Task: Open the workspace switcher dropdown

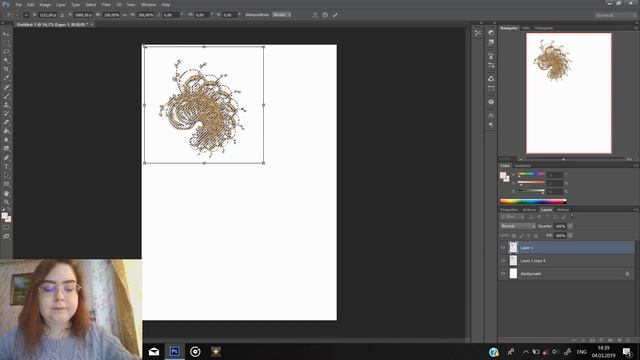Action: 615,15
